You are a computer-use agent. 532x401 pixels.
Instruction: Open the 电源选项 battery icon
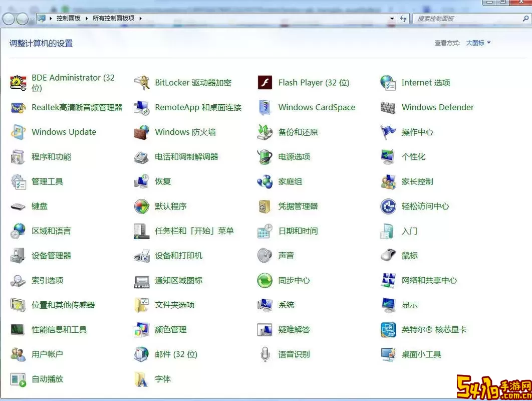(265, 157)
